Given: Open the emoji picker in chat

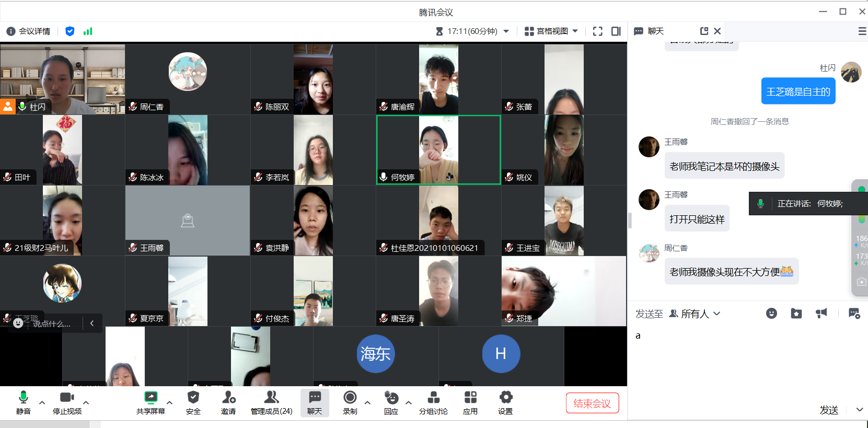Looking at the screenshot, I should [771, 313].
